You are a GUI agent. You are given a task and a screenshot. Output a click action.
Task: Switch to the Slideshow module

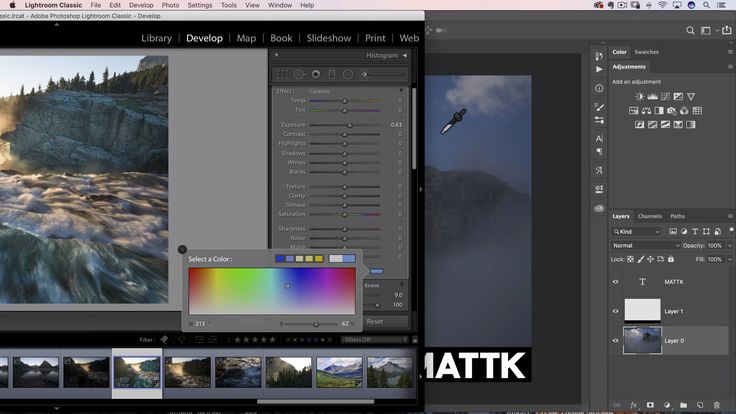pos(329,38)
